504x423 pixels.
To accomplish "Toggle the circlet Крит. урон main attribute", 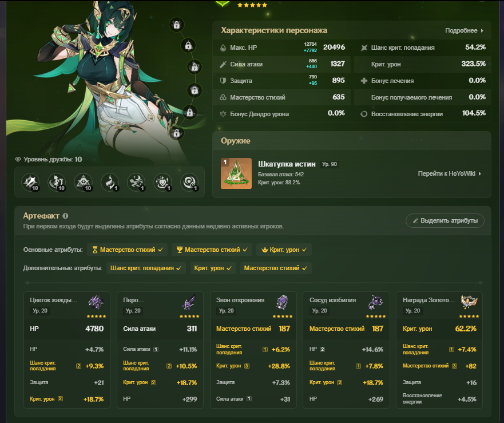I will 284,250.
